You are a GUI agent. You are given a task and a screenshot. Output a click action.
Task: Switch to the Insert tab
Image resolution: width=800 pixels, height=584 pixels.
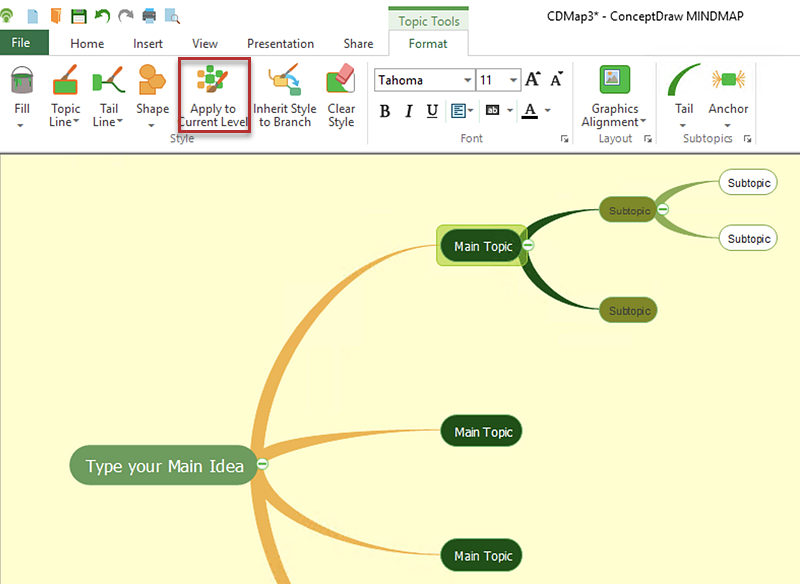pos(148,44)
